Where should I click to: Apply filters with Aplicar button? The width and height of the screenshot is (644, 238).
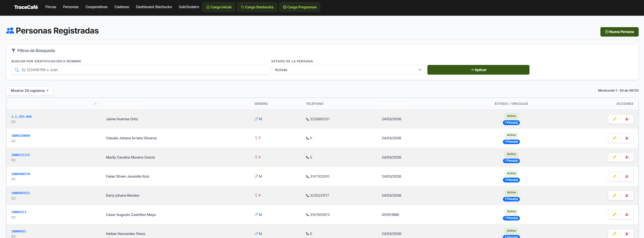click(478, 70)
